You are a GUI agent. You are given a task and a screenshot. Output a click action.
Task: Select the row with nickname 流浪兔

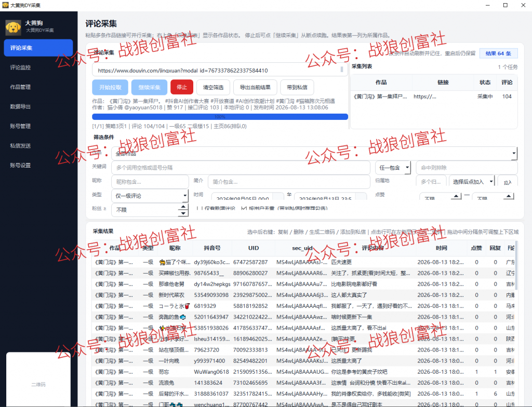(x=303, y=383)
